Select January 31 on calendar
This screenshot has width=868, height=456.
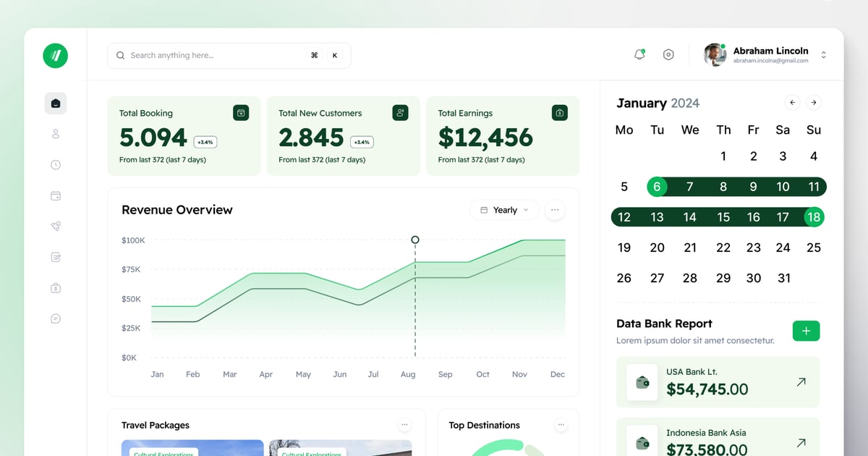[x=784, y=278]
